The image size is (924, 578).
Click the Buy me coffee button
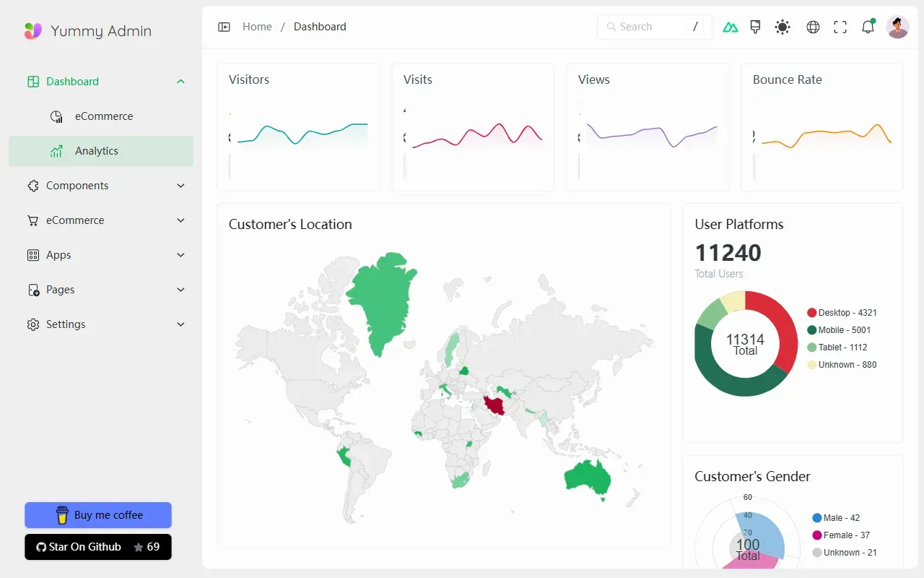point(98,515)
